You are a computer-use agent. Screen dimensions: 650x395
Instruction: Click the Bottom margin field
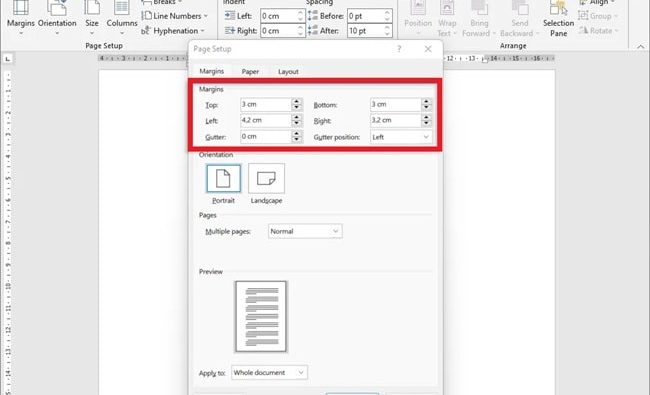pos(395,104)
